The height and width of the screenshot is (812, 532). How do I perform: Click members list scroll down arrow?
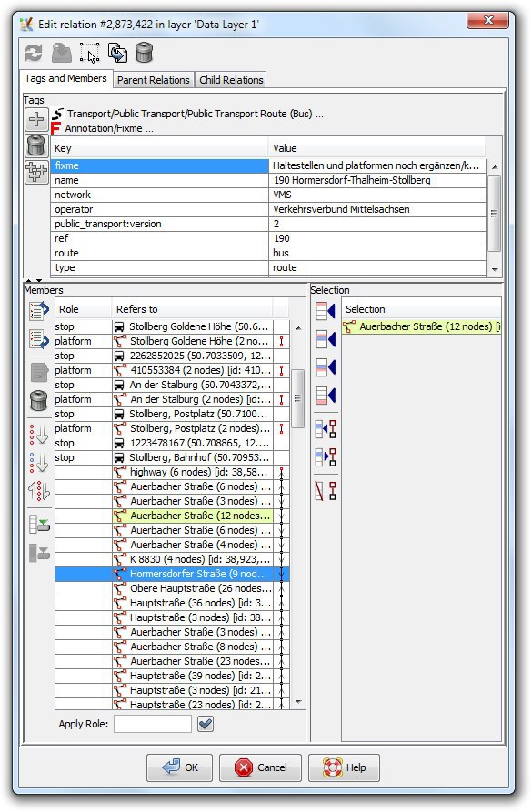tap(298, 702)
